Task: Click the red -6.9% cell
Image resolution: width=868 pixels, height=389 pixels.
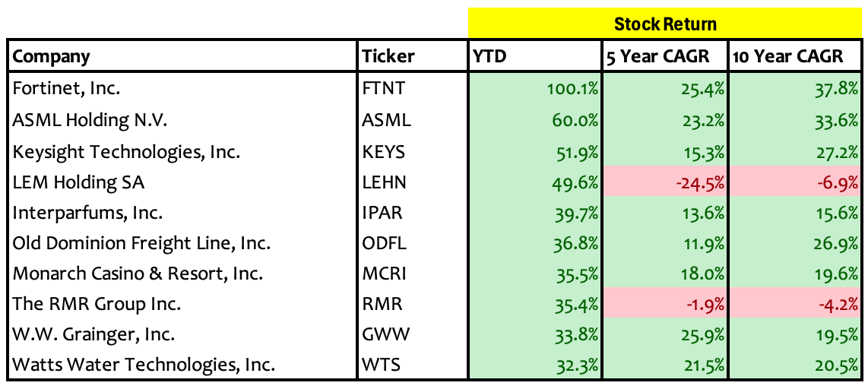Action: coord(795,182)
